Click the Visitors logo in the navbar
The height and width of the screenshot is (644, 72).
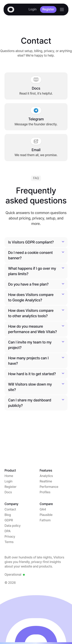click(x=11, y=9)
